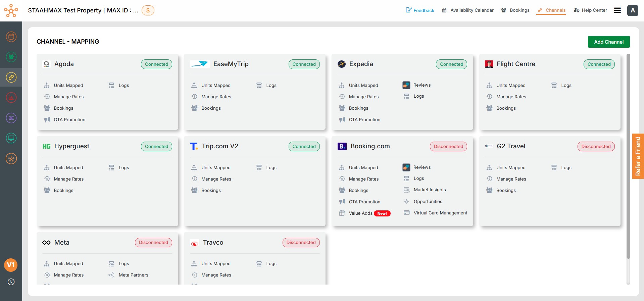Open the green guests icon in sidebar
Viewport: 644px width, 301px height.
click(x=11, y=57)
